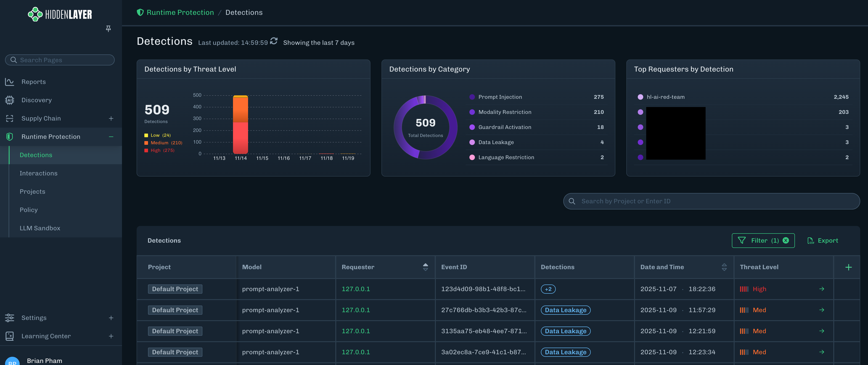Expand the Settings sidebar section
Image resolution: width=868 pixels, height=365 pixels.
click(111, 317)
